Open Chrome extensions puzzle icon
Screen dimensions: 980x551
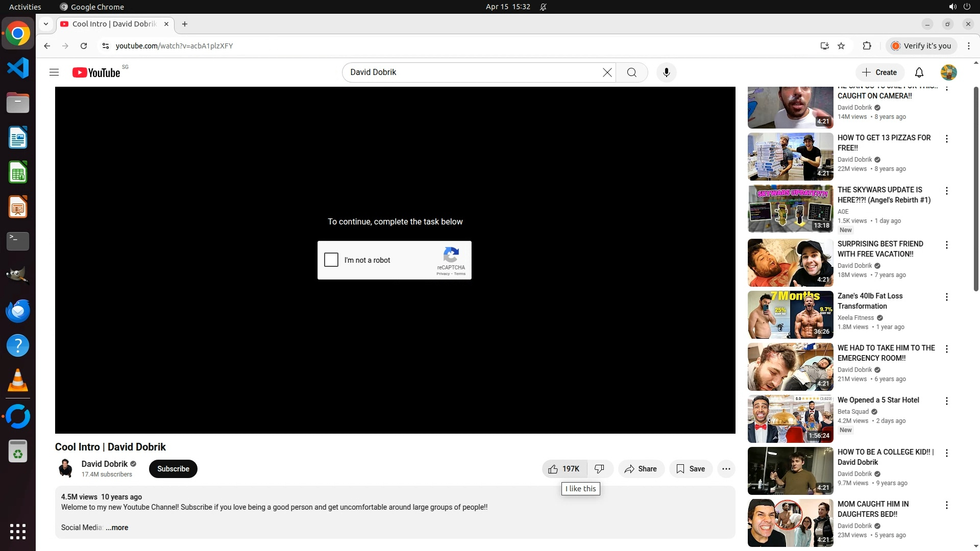(x=867, y=46)
